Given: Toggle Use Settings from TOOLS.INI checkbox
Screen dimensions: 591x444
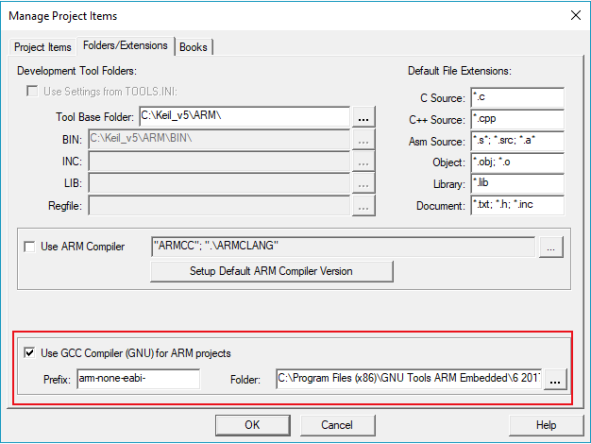Looking at the screenshot, I should click(x=32, y=91).
